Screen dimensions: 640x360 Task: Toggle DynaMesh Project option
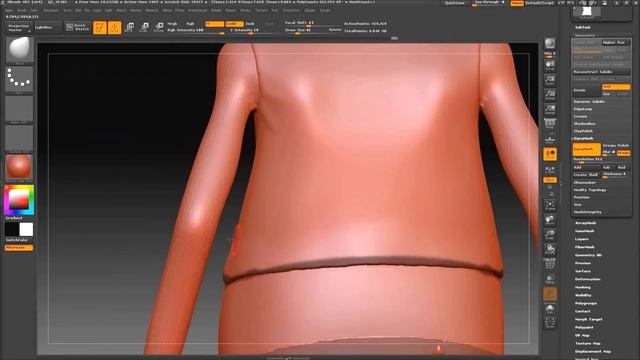click(x=624, y=153)
